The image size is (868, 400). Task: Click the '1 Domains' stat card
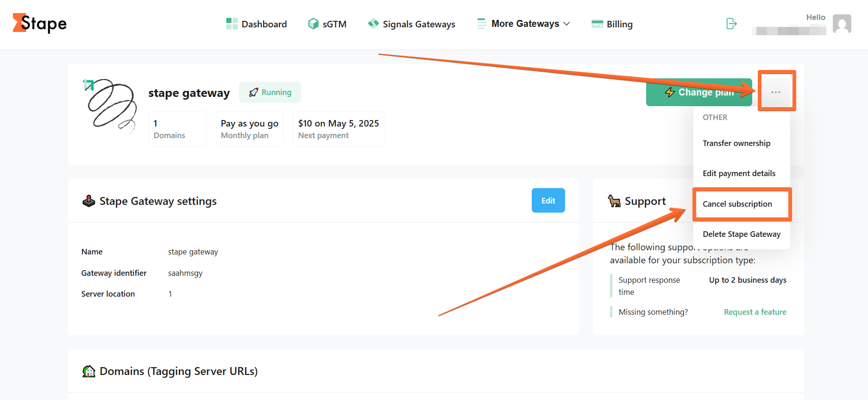click(177, 129)
